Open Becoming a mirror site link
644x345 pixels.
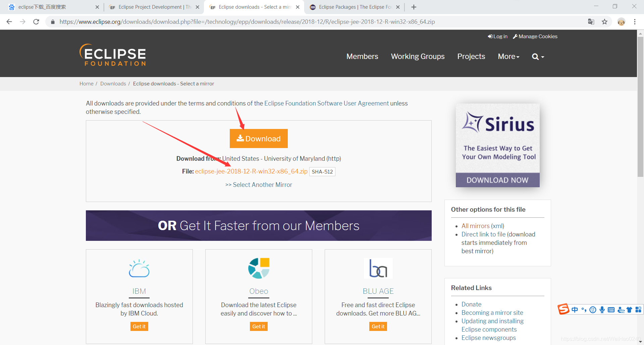(492, 313)
